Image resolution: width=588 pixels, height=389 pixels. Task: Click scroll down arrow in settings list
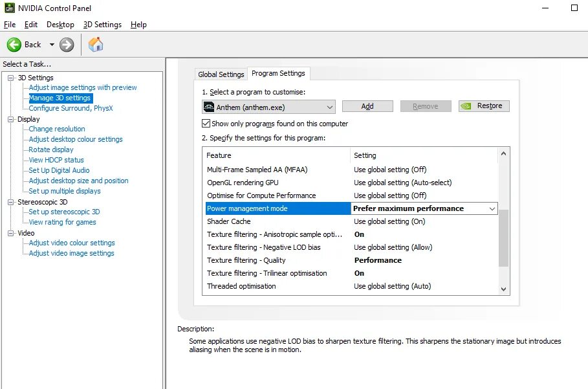point(504,289)
